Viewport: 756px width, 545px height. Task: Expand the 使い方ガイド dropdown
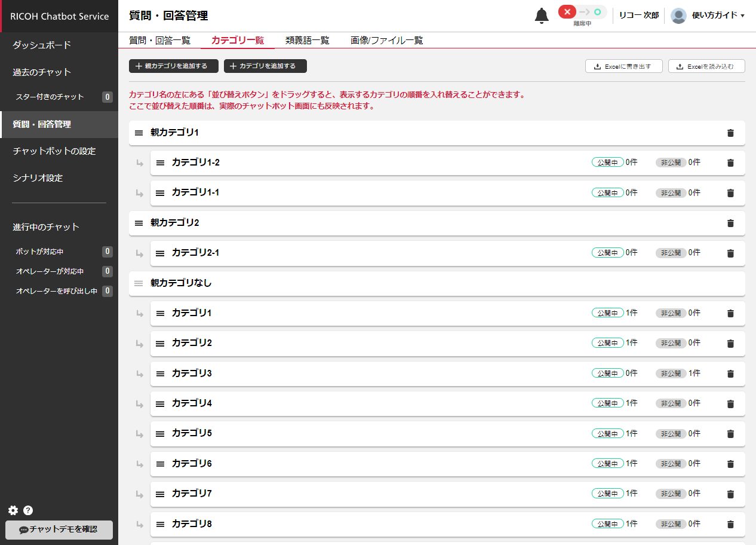tap(718, 16)
